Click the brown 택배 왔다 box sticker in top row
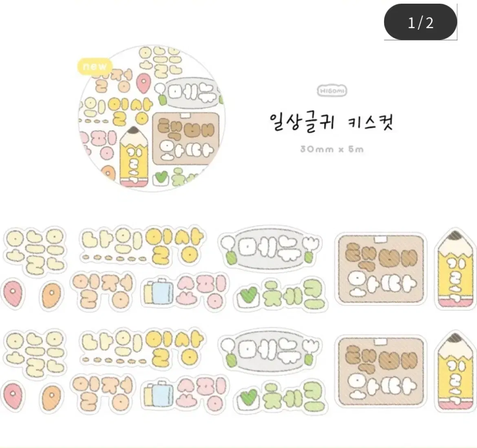 380,269
